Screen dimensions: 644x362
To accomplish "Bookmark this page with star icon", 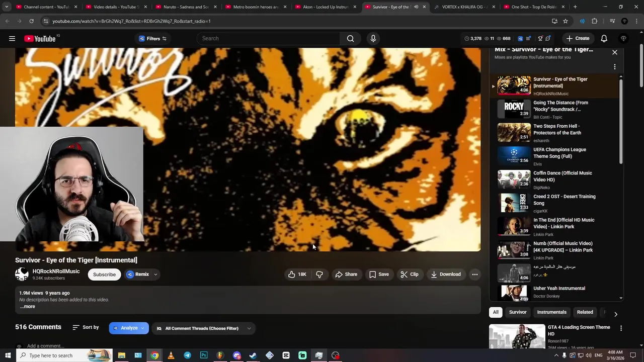I will pos(566,21).
